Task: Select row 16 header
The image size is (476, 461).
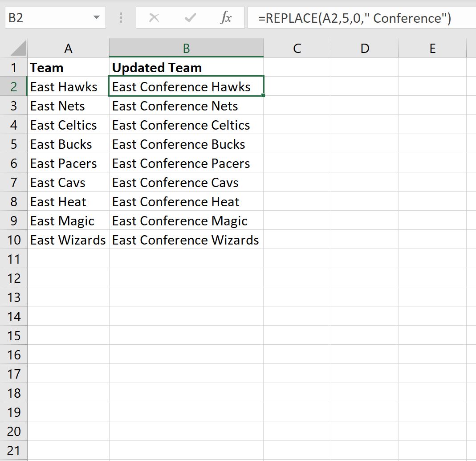Action: coord(14,355)
